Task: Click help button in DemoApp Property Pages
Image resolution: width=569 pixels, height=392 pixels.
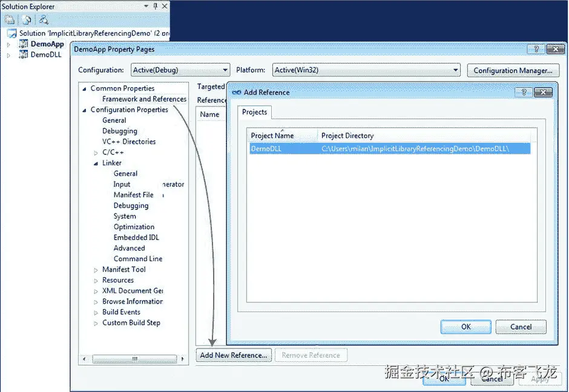Action: click(x=536, y=49)
